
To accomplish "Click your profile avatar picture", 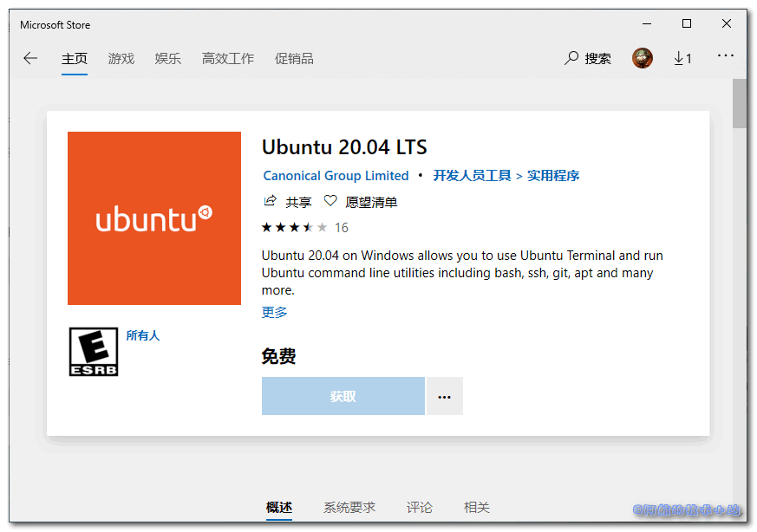I will 643,57.
